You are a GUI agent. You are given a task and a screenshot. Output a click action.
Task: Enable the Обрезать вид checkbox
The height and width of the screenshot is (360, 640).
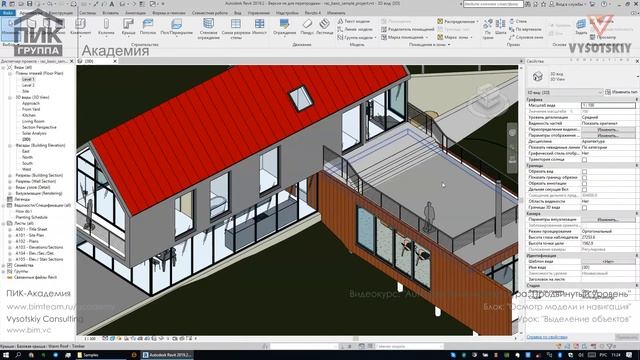(x=584, y=171)
